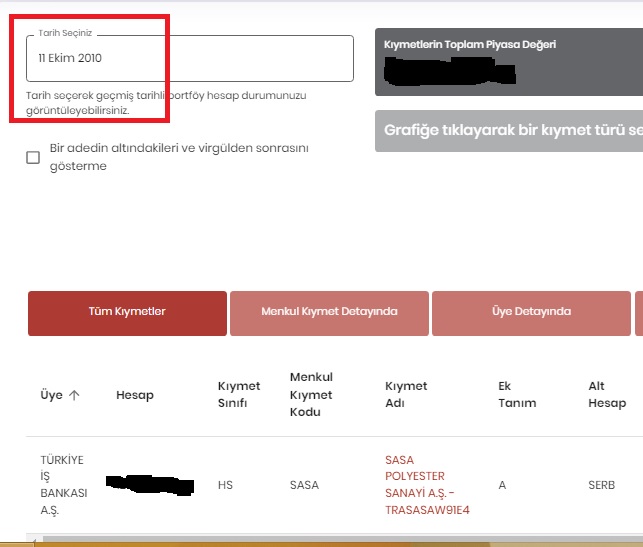
Task: Click the date field helper text
Action: pyautogui.click(x=166, y=103)
